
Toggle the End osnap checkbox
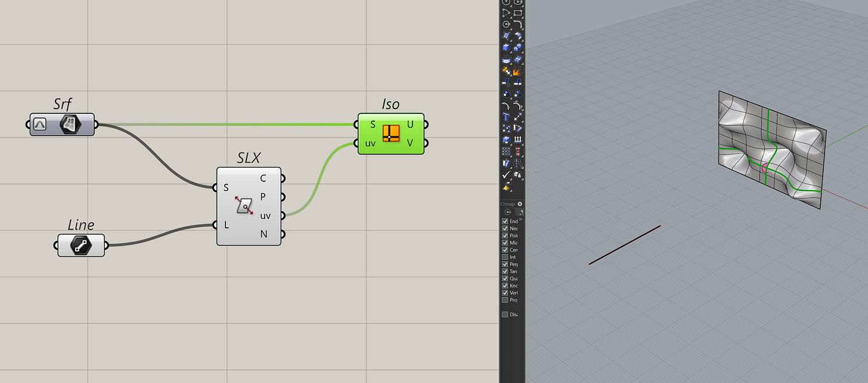(x=505, y=221)
